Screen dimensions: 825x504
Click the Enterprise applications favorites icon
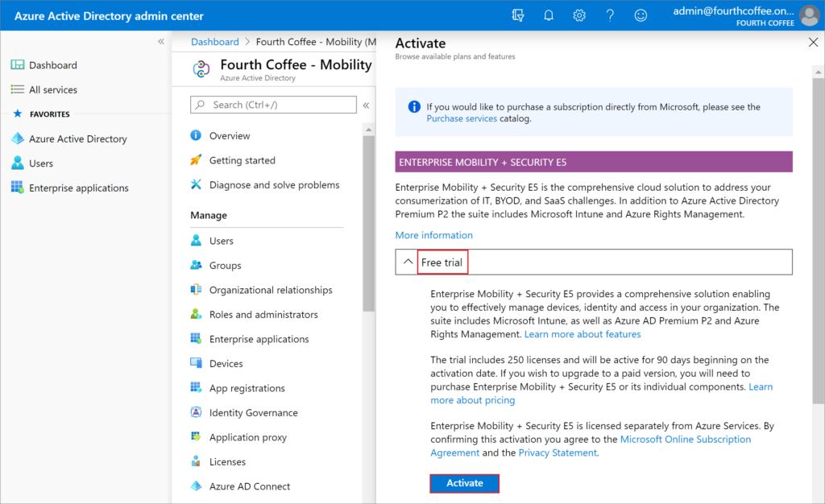(18, 187)
